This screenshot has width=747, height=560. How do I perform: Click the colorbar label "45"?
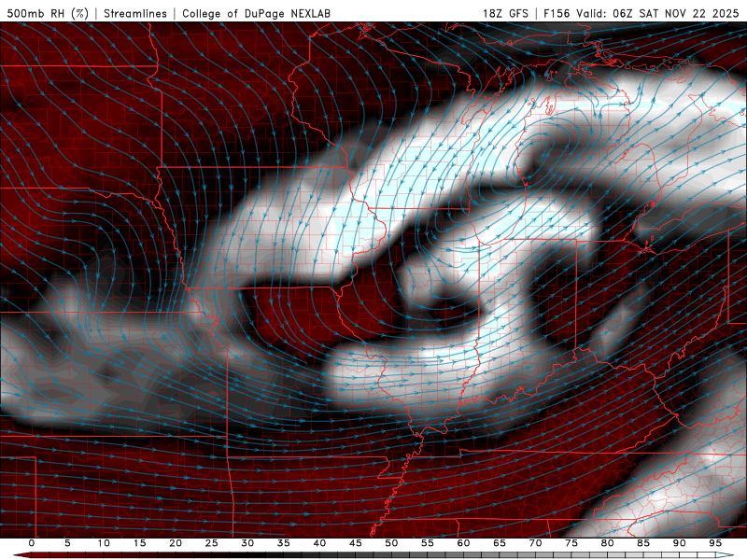(356, 543)
